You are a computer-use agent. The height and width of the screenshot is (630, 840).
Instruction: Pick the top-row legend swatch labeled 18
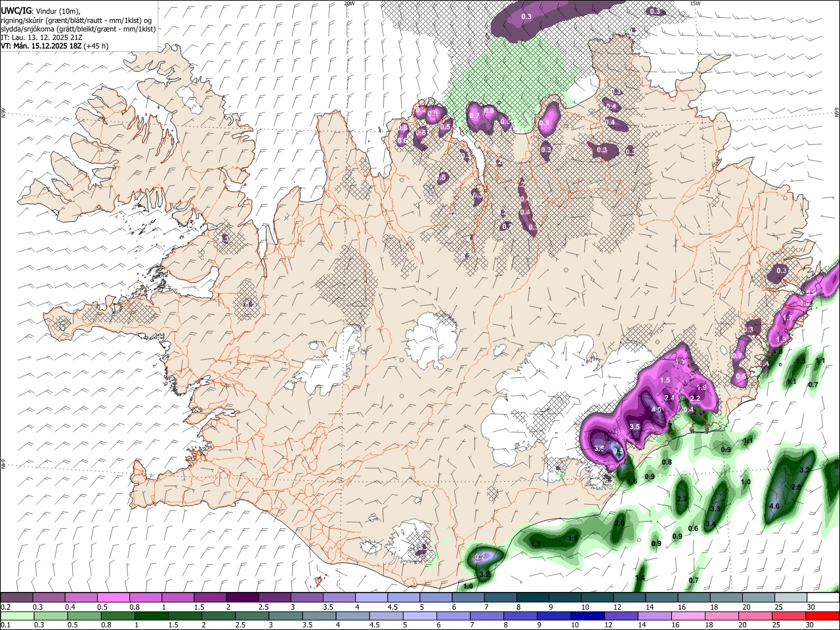(x=725, y=598)
